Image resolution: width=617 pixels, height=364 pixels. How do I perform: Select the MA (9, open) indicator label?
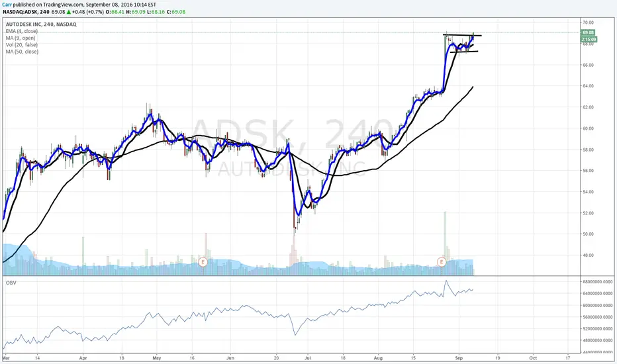click(x=21, y=38)
